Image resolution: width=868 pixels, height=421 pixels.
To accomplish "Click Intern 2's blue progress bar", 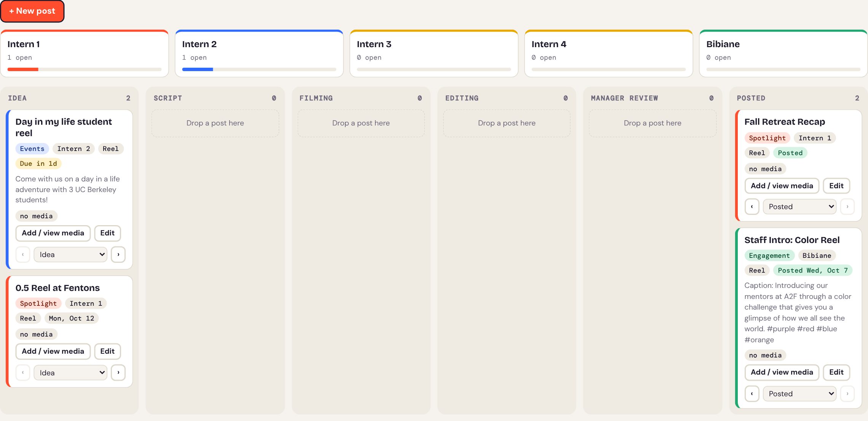I will click(198, 69).
